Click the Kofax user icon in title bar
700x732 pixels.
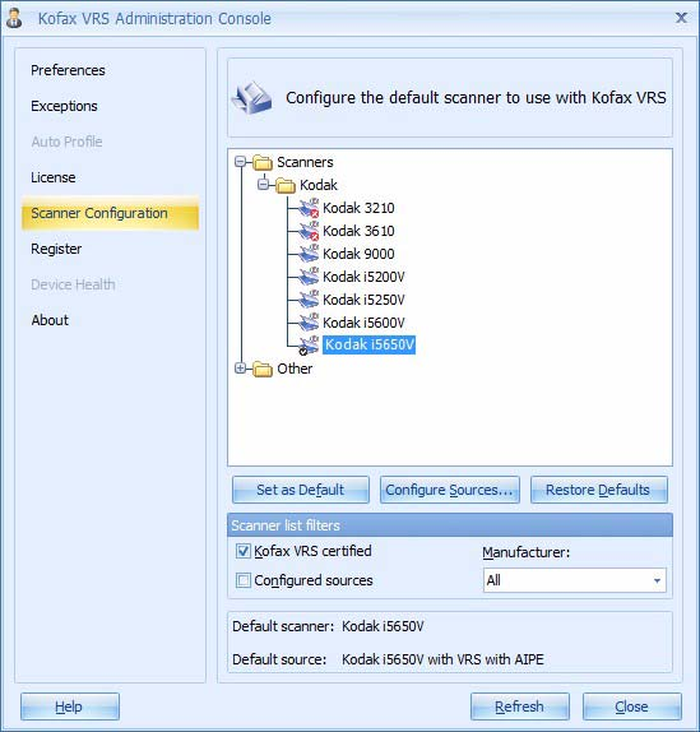(x=14, y=18)
